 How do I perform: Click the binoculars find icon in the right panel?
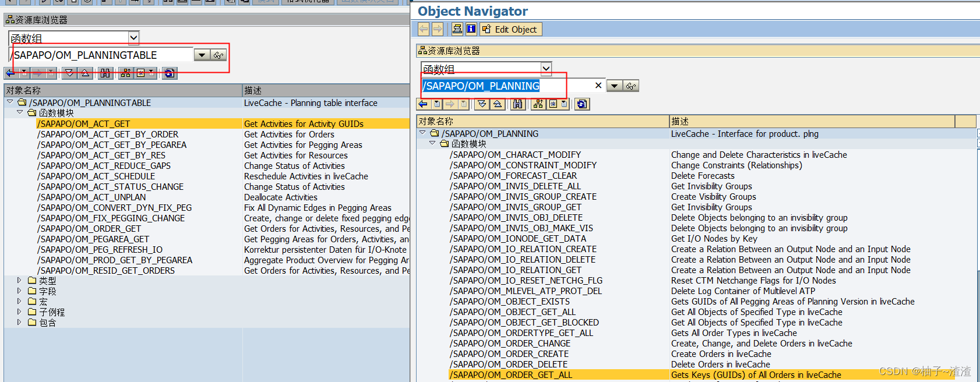click(517, 104)
